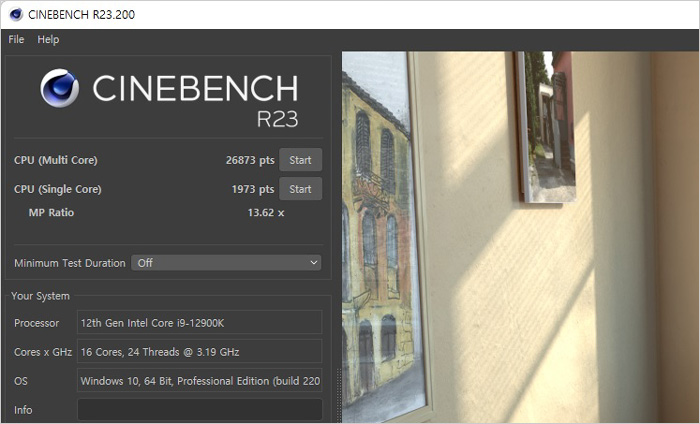Start the CPU Single Core test
Image resolution: width=700 pixels, height=424 pixels.
click(x=300, y=189)
